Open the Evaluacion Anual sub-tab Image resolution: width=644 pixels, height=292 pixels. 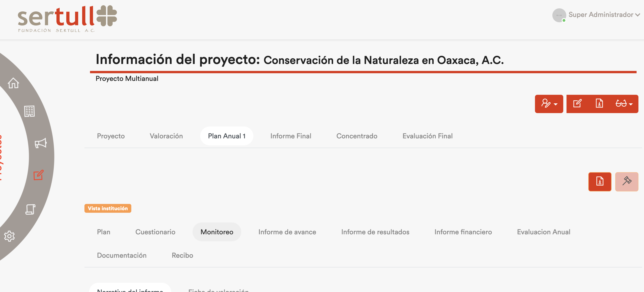[x=544, y=232]
